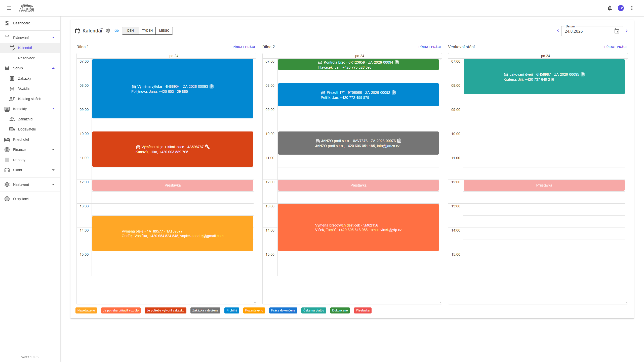Click Práce dokončena legend swatch
The height and width of the screenshot is (362, 644).
coord(283,310)
